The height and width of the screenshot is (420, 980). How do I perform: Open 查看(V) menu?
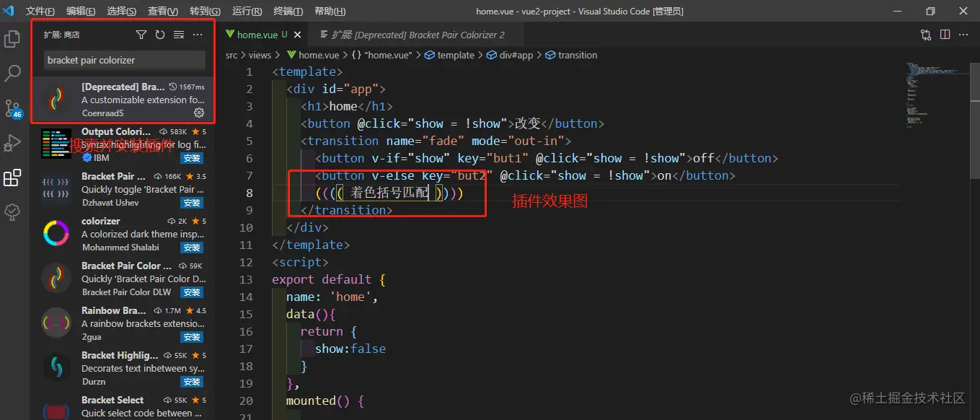click(x=163, y=12)
